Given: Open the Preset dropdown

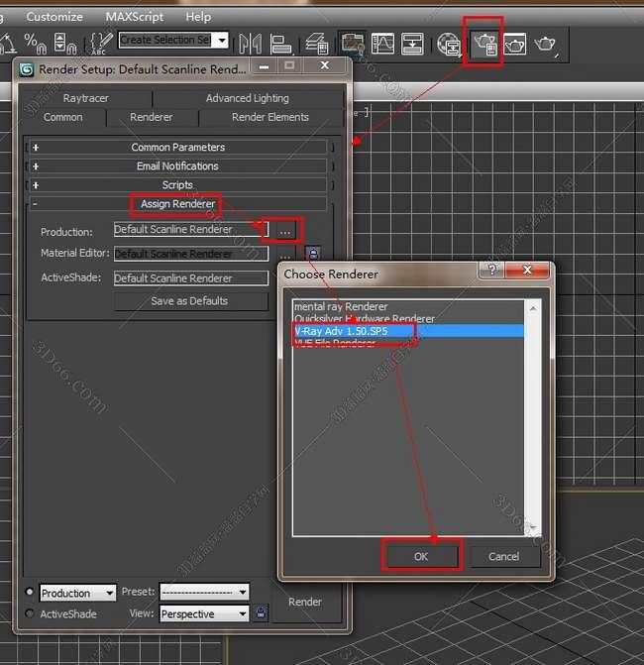Looking at the screenshot, I should coord(243,592).
